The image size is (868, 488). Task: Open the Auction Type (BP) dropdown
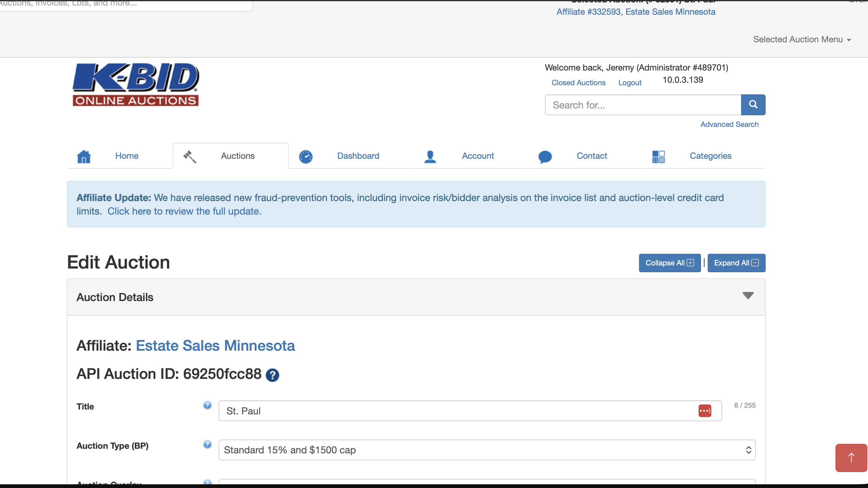tap(487, 450)
